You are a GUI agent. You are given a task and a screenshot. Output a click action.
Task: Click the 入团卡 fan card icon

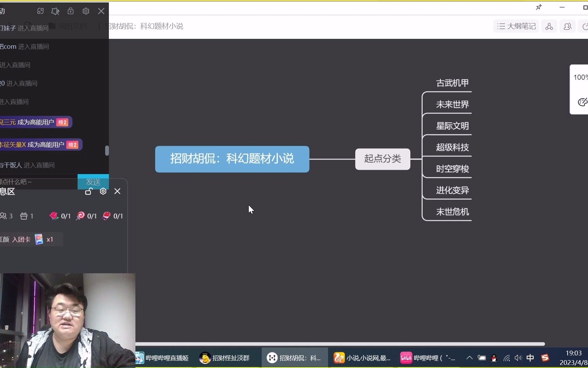point(39,240)
